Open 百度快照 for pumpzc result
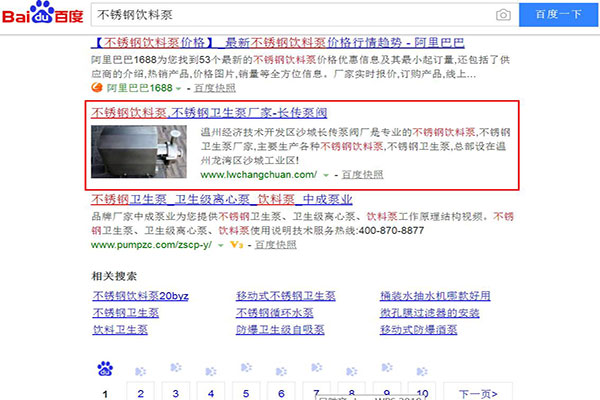The height and width of the screenshot is (400, 600). 276,245
